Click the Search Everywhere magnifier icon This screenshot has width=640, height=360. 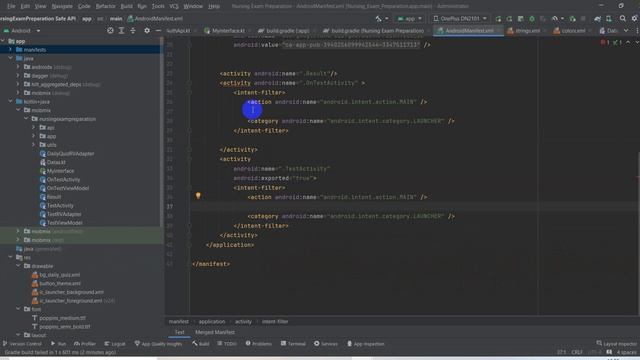tap(622, 19)
